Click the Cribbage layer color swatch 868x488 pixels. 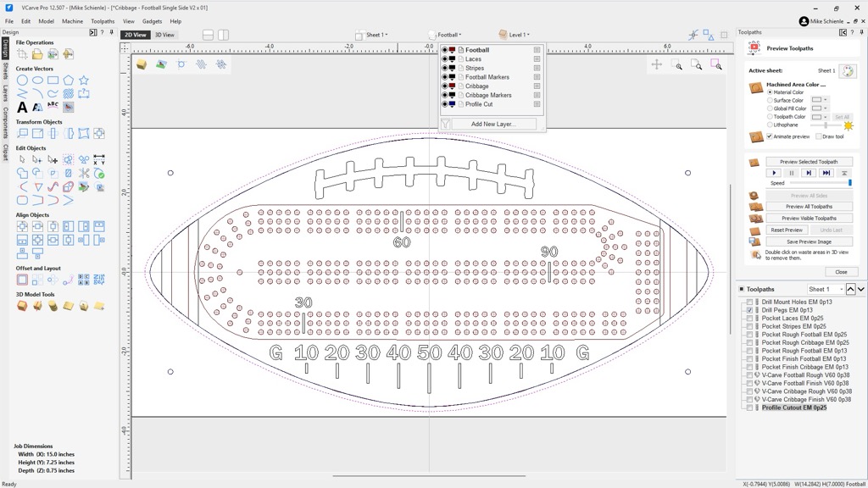pos(452,86)
